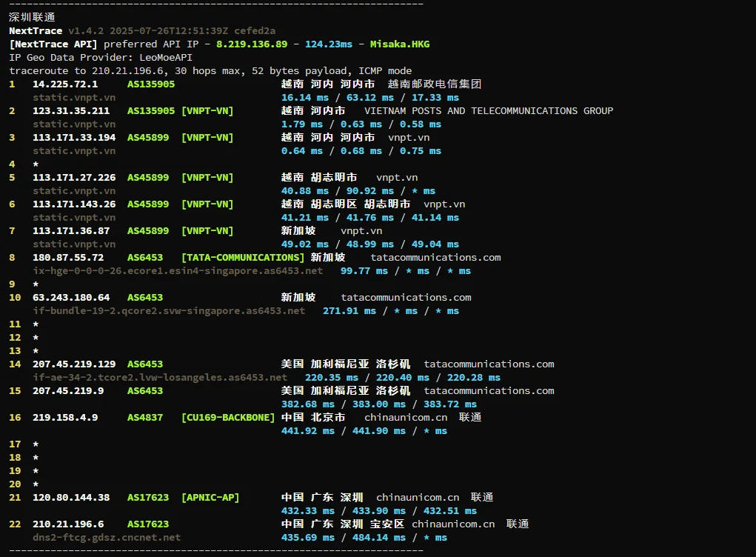756x557 pixels.
Task: Click the API latency 124.23ms
Action: tap(328, 44)
